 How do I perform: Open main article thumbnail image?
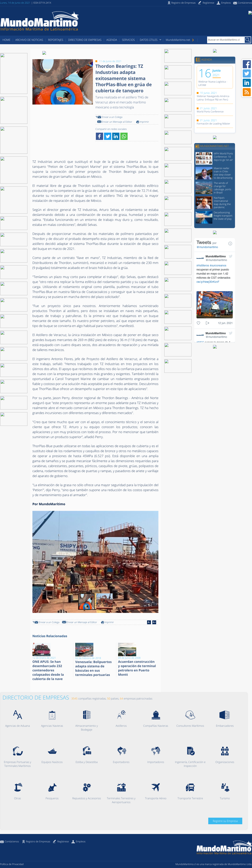tap(63, 82)
